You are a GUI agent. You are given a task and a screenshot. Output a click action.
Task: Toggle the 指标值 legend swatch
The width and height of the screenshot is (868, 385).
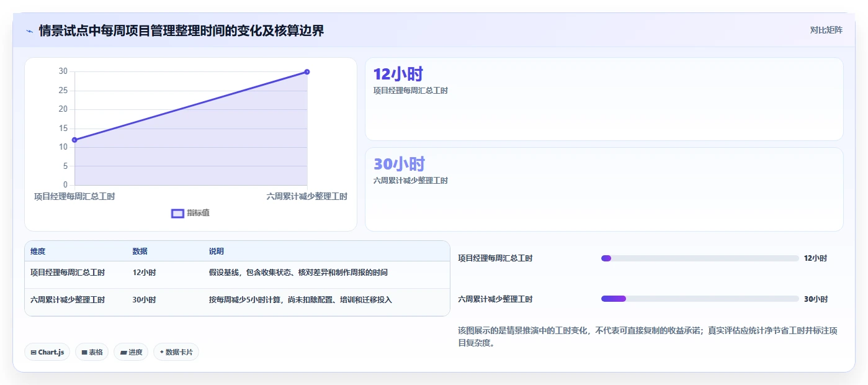pyautogui.click(x=177, y=214)
